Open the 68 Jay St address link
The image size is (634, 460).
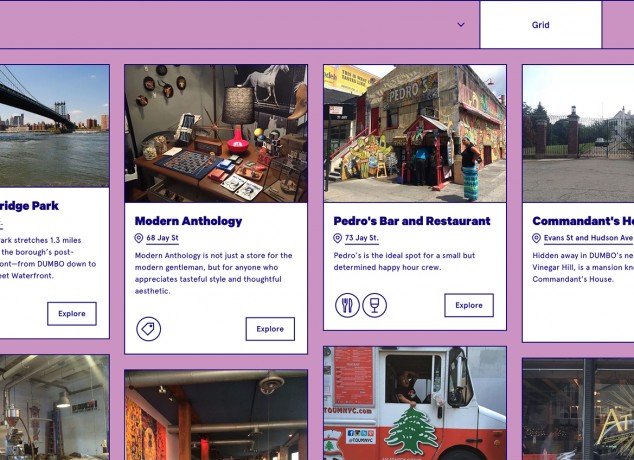[163, 238]
